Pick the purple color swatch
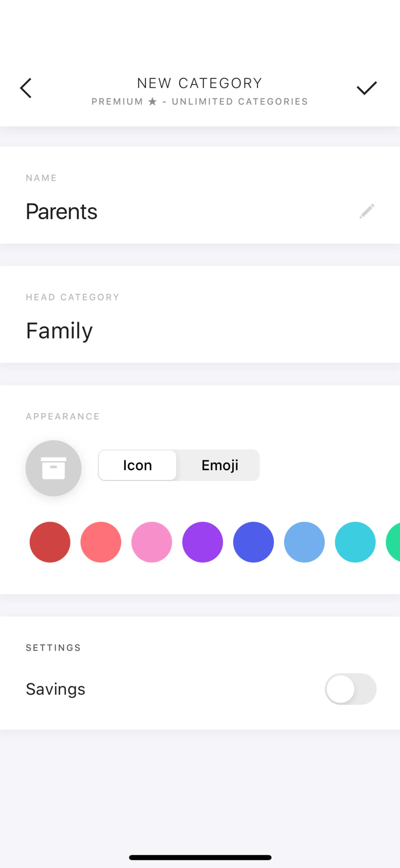Image resolution: width=400 pixels, height=868 pixels. pos(202,542)
